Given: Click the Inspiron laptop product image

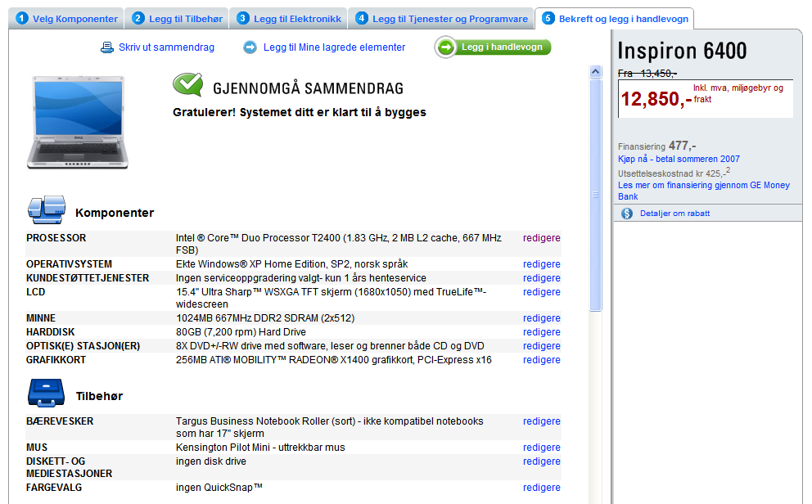Looking at the screenshot, I should click(x=78, y=122).
